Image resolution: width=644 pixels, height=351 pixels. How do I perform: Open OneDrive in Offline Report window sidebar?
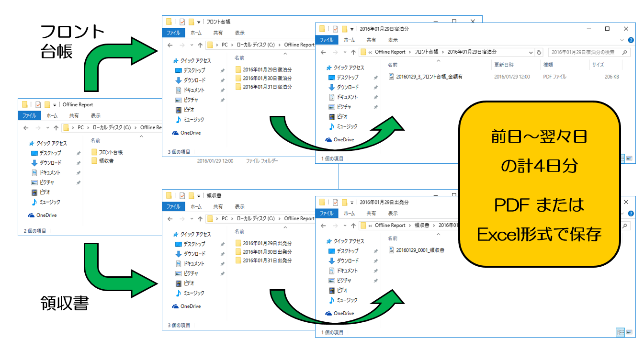(42, 215)
